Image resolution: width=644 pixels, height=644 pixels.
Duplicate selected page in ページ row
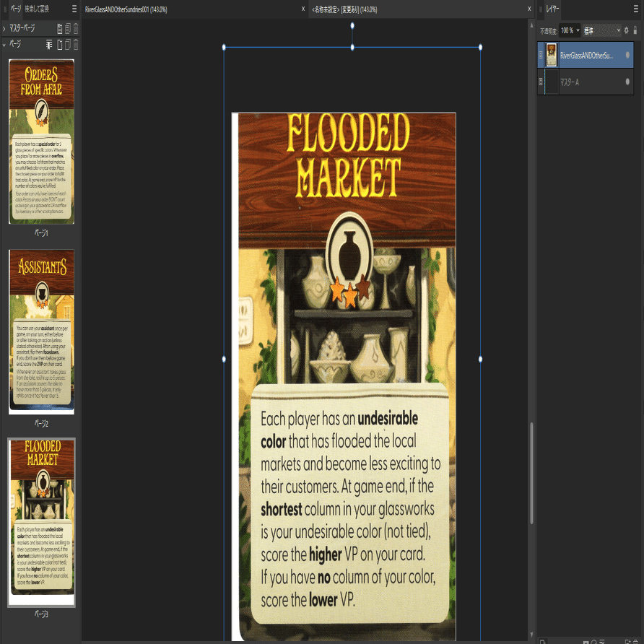pyautogui.click(x=68, y=44)
